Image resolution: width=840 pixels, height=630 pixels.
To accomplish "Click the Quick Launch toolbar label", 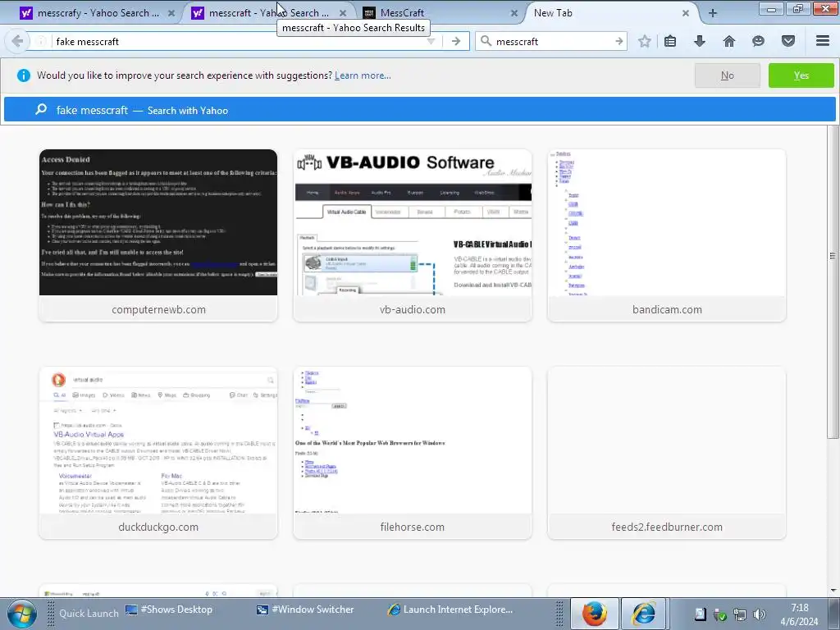I will coord(89,614).
